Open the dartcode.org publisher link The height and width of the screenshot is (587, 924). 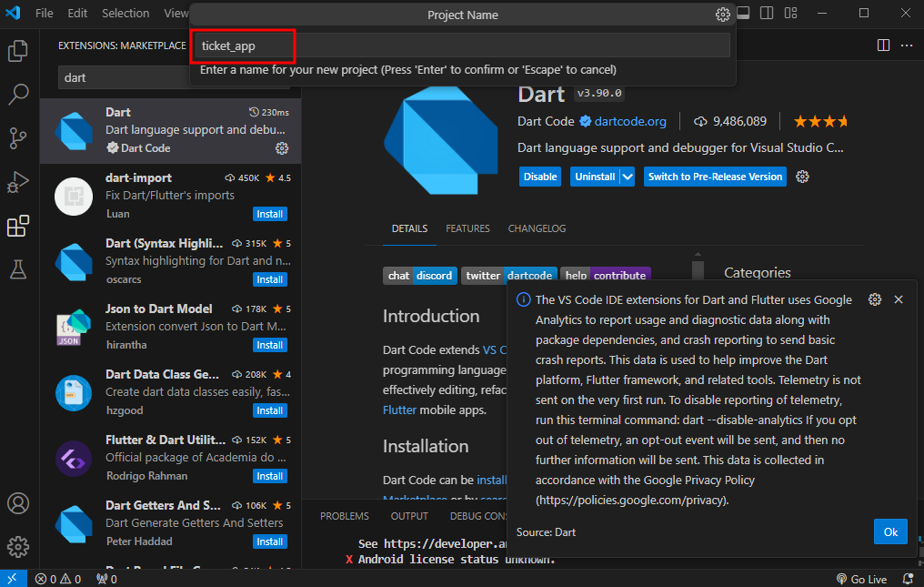tap(630, 122)
